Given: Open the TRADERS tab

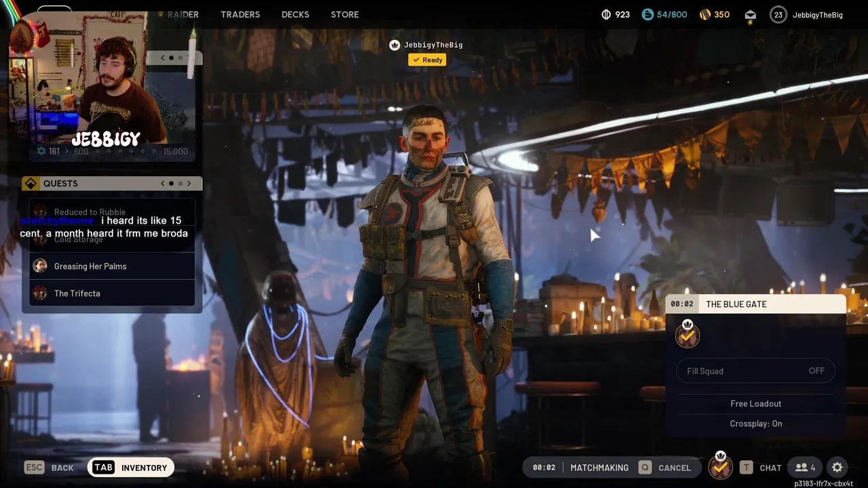Looking at the screenshot, I should pyautogui.click(x=240, y=14).
